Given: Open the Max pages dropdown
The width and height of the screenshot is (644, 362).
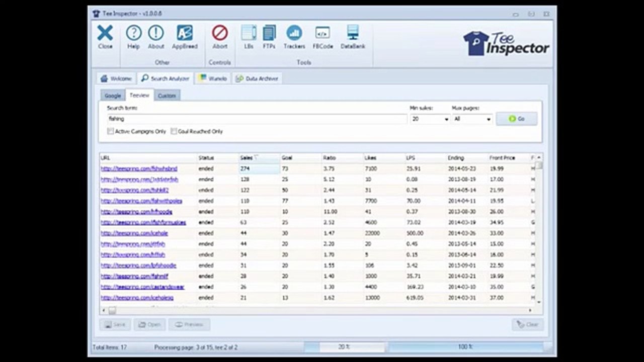Looking at the screenshot, I should (488, 119).
